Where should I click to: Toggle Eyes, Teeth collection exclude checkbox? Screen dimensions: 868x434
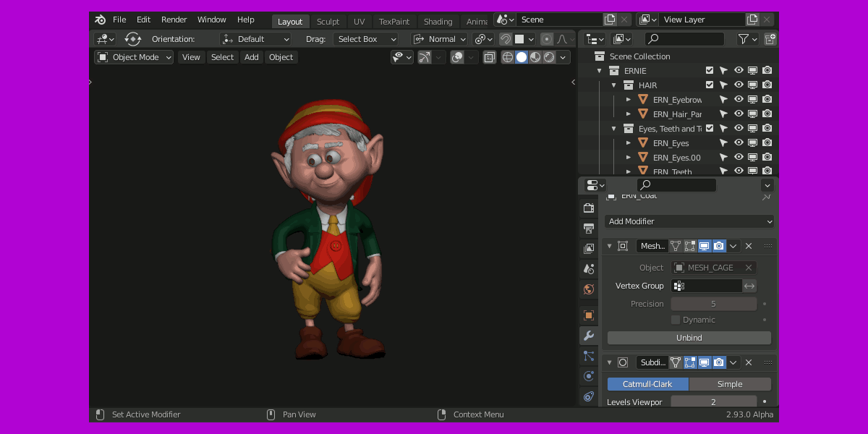tap(710, 128)
